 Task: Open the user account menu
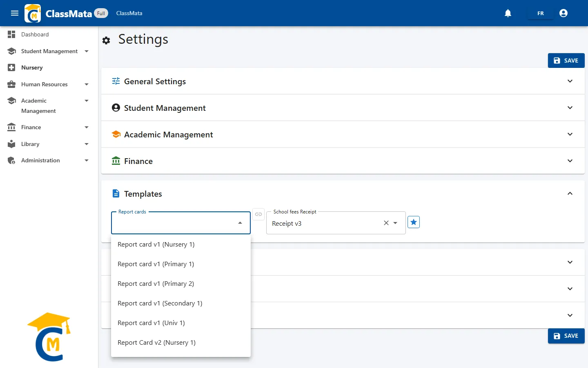coord(563,13)
